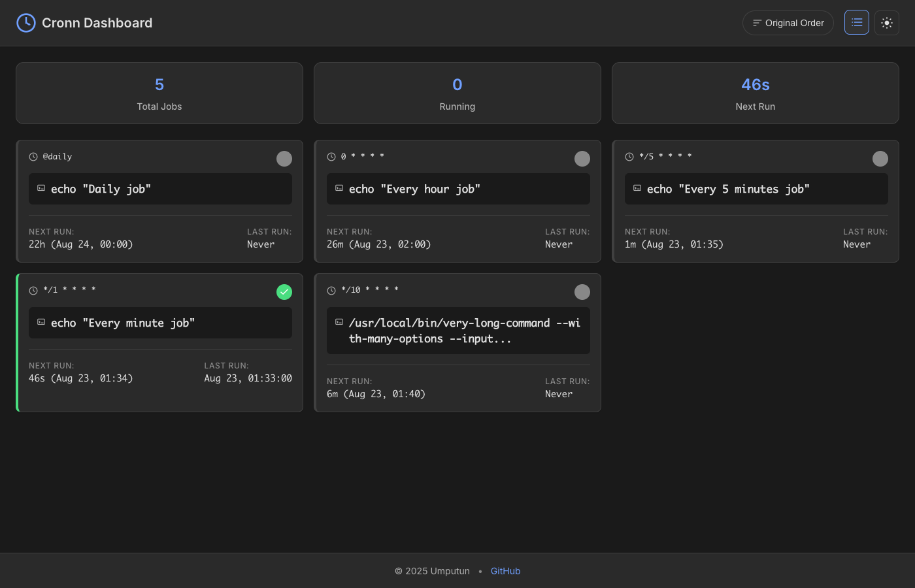915x588 pixels.
Task: Click the Next Run stat card
Action: click(x=756, y=93)
